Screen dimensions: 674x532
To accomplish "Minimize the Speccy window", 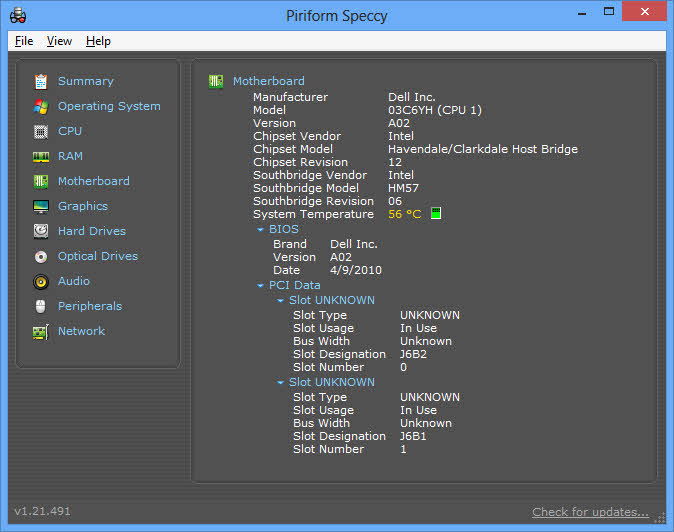I will coord(582,12).
